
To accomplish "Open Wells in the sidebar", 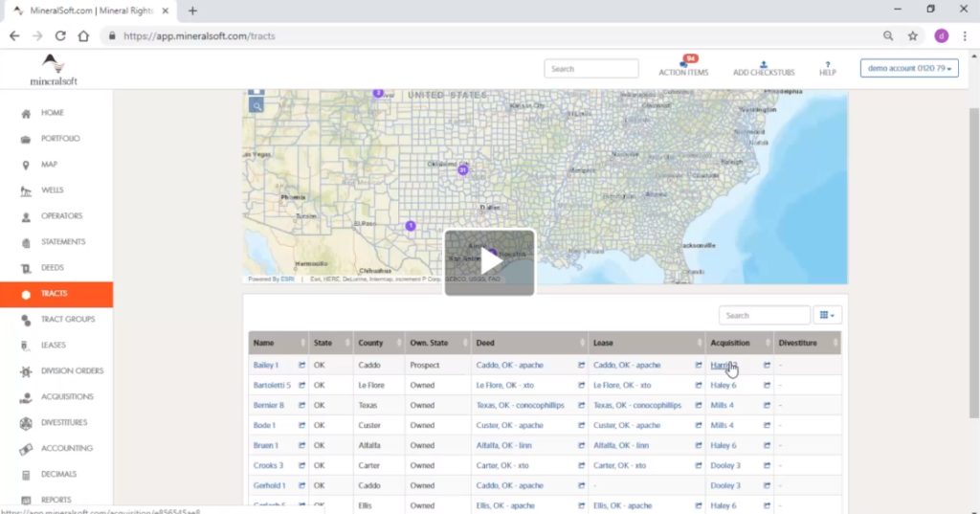I will (52, 190).
